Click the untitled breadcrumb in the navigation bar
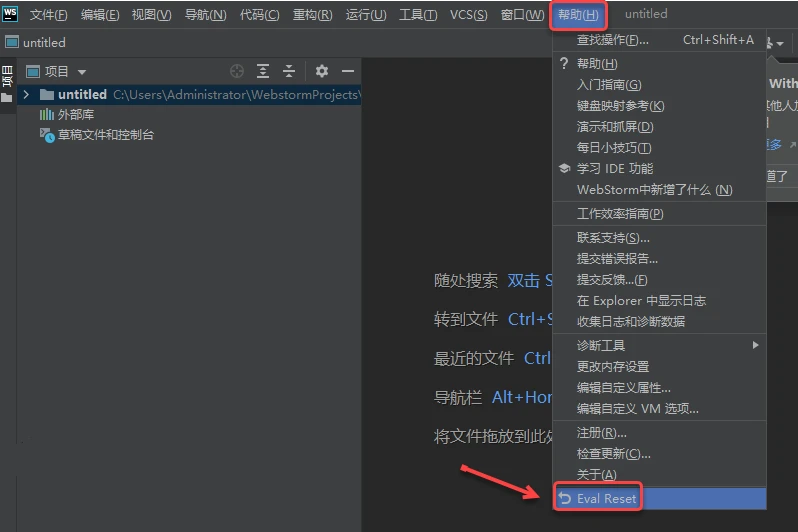The image size is (798, 532). [x=44, y=42]
